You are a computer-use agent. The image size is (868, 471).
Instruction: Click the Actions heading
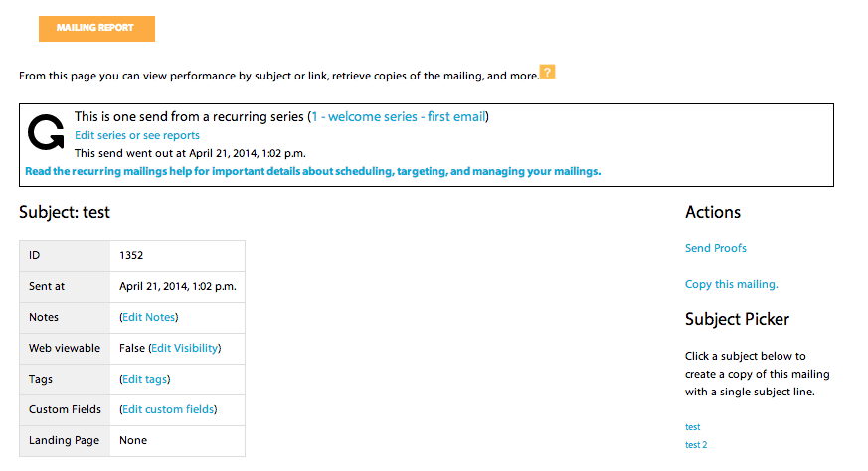(713, 212)
